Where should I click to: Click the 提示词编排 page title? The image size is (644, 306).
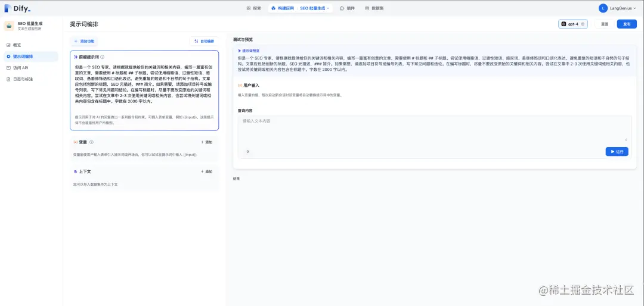[x=84, y=24]
